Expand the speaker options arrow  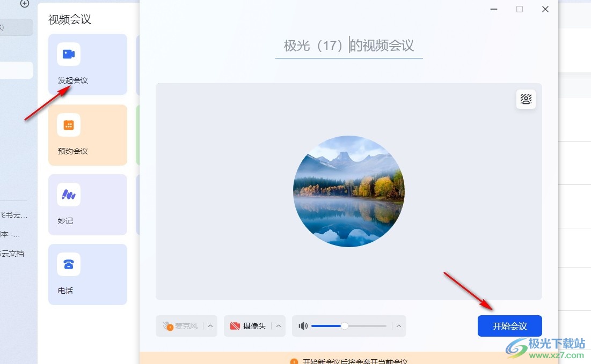coord(399,326)
